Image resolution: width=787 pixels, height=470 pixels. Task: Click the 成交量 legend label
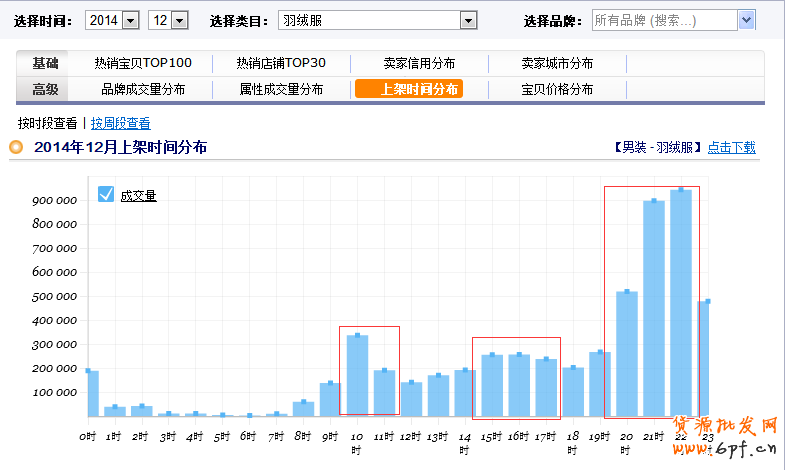[138, 195]
